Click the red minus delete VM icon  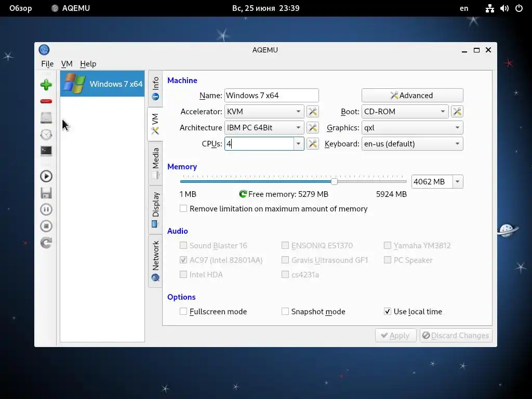(46, 101)
